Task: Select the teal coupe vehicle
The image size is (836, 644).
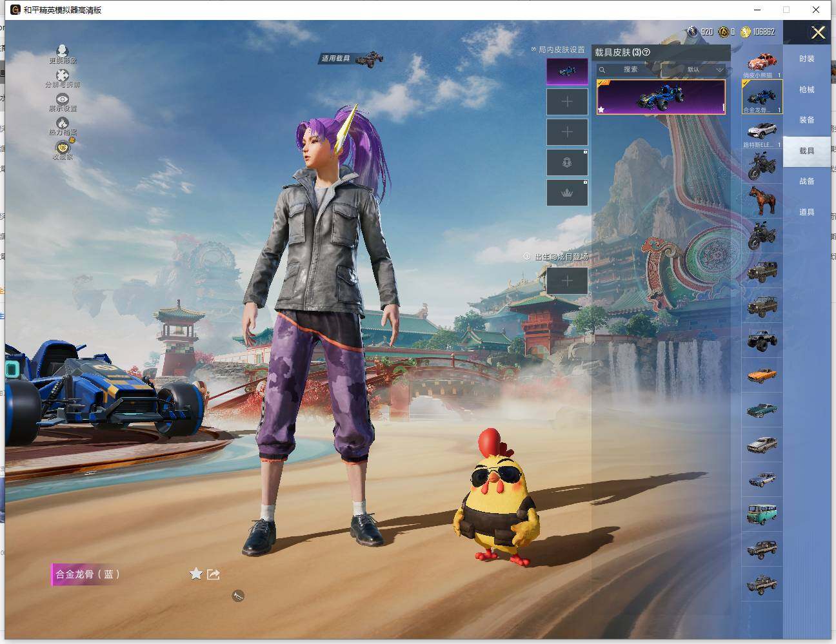Action: point(762,409)
